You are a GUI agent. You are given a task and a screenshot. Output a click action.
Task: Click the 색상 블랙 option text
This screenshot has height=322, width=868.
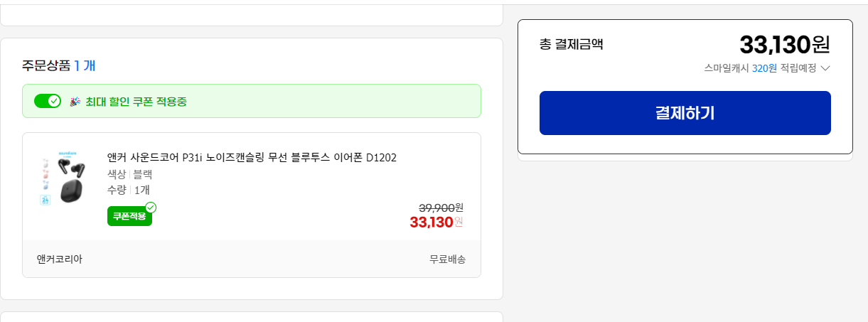(x=129, y=174)
